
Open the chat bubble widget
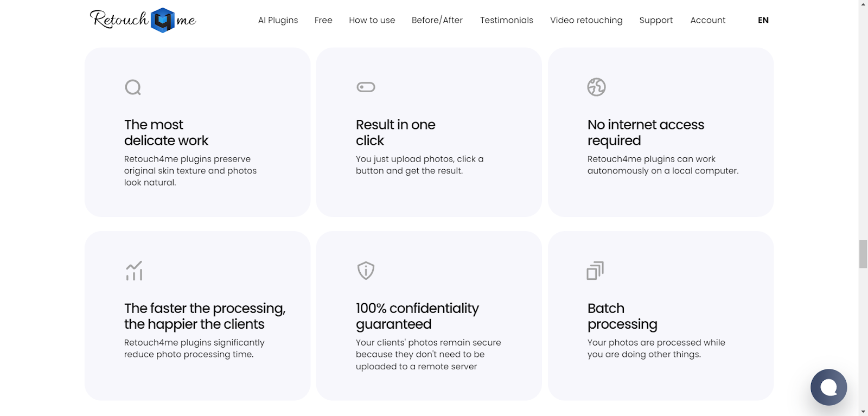coord(828,387)
